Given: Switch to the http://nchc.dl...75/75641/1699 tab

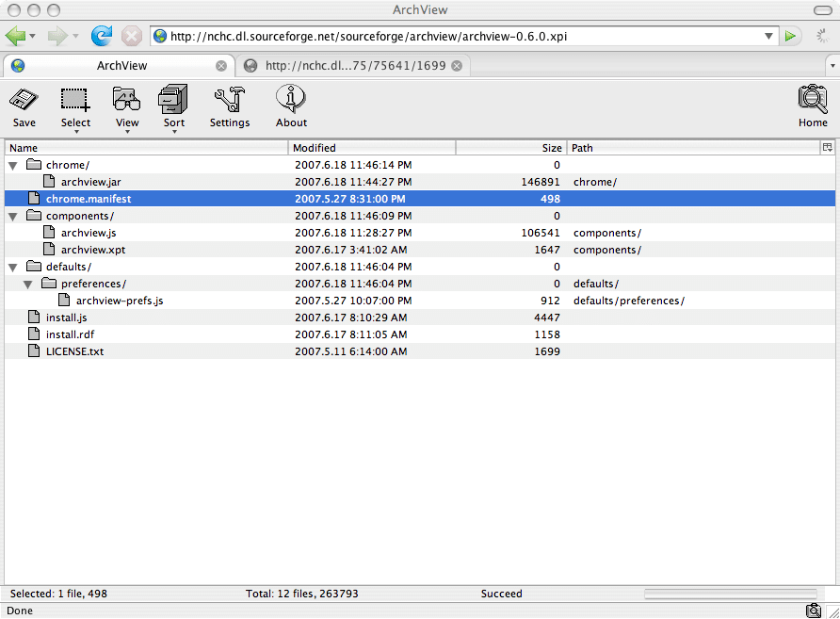Looking at the screenshot, I should pyautogui.click(x=353, y=65).
